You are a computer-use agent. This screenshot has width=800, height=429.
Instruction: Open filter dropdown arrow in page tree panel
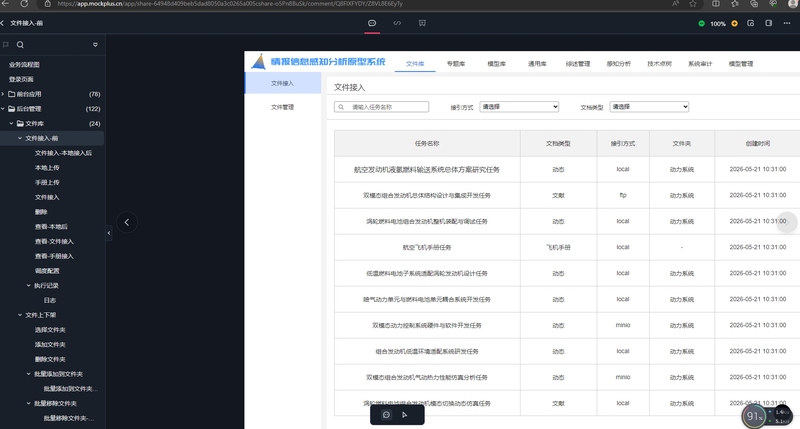pos(95,45)
